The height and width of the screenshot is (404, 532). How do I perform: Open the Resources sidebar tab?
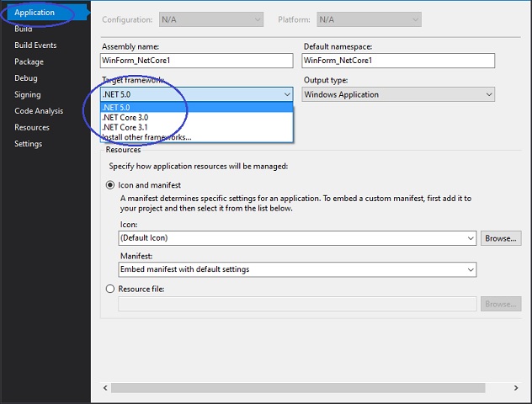pyautogui.click(x=32, y=128)
